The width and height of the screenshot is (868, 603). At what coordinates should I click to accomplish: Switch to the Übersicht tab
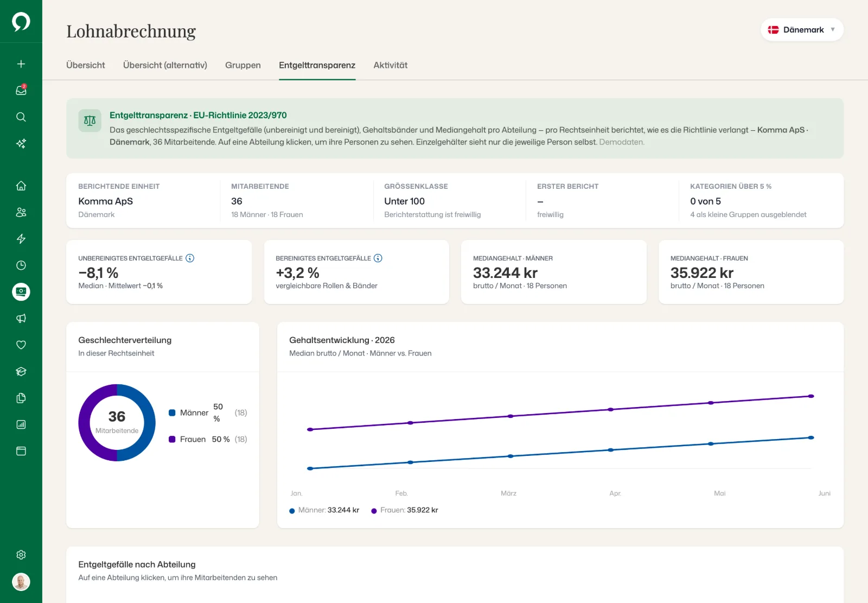(x=86, y=65)
